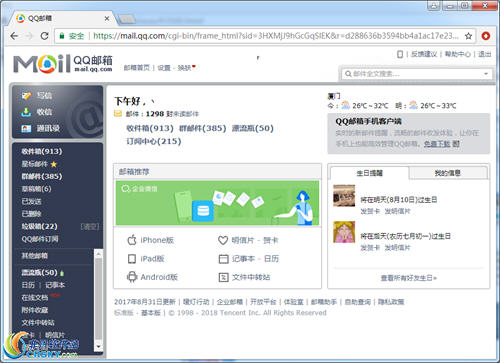
Task: Click the mobile phone icon near feedback link
Action: (x=400, y=54)
